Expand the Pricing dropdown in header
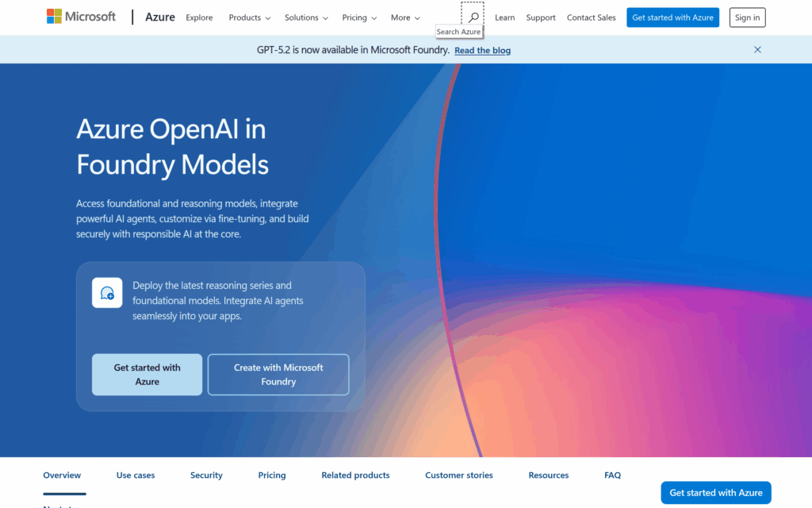Viewport: 812px width, 508px height. pos(359,17)
